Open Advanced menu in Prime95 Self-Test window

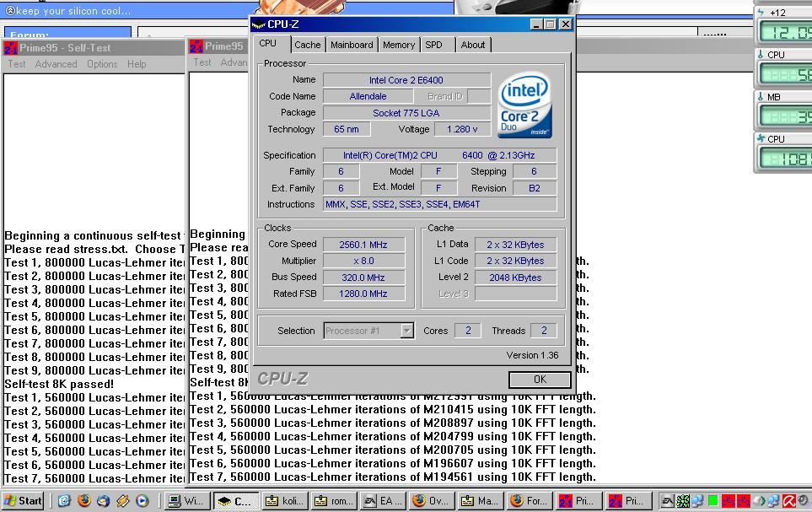click(x=56, y=64)
